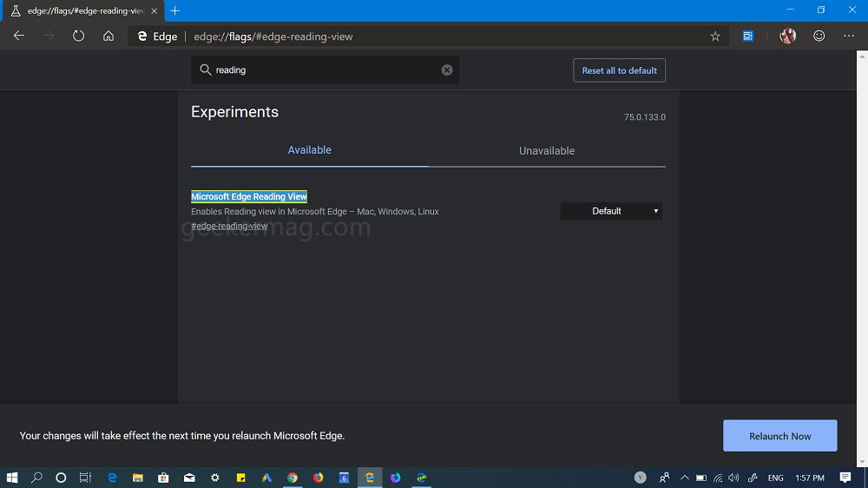Open the Action Center notifications
Screen dimensions: 868x488
(845, 478)
